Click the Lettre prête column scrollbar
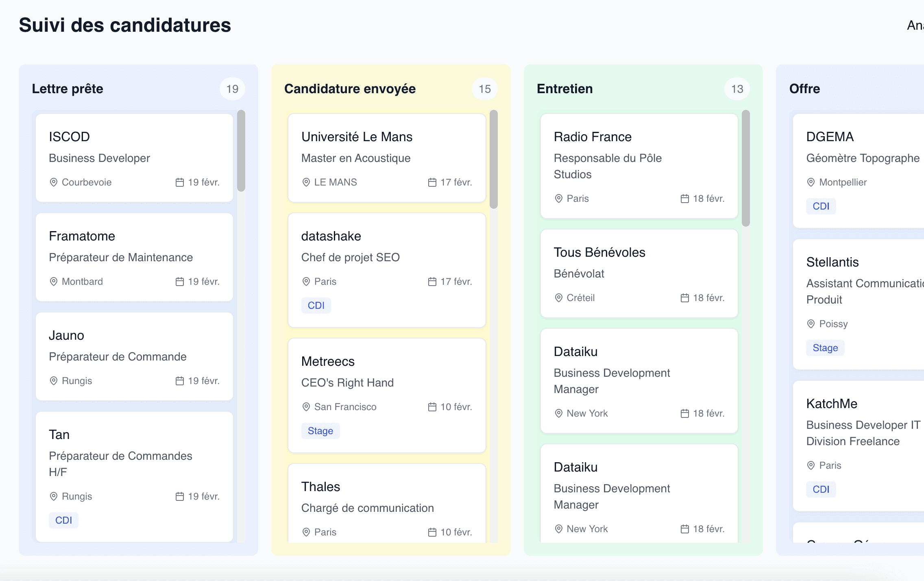The height and width of the screenshot is (581, 924). pos(241,151)
